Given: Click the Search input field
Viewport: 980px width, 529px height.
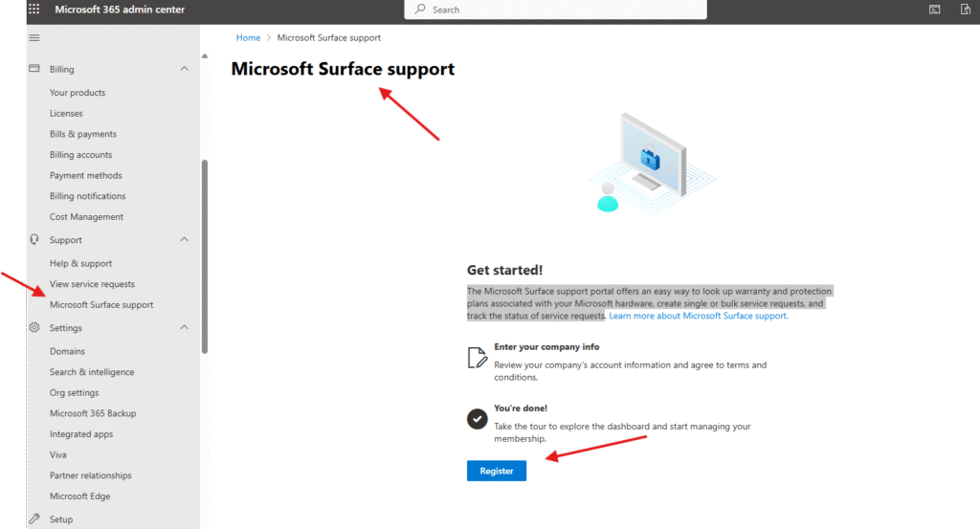Looking at the screenshot, I should pyautogui.click(x=565, y=10).
